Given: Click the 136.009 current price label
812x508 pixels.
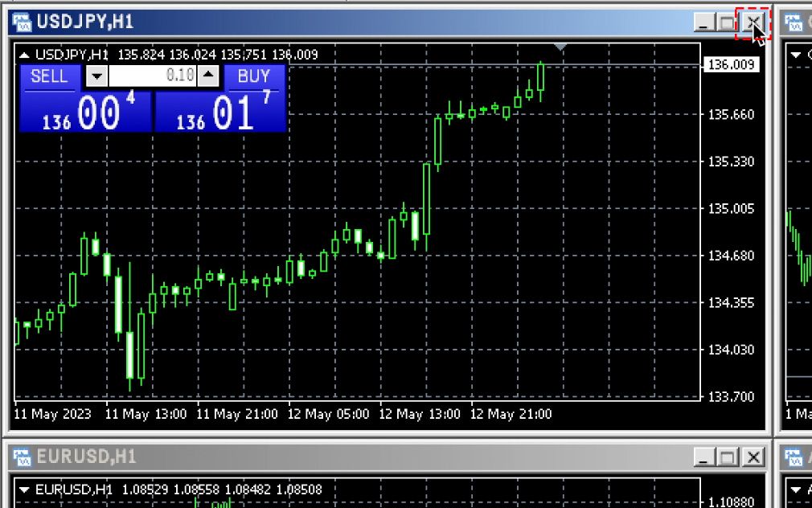Looking at the screenshot, I should (732, 65).
